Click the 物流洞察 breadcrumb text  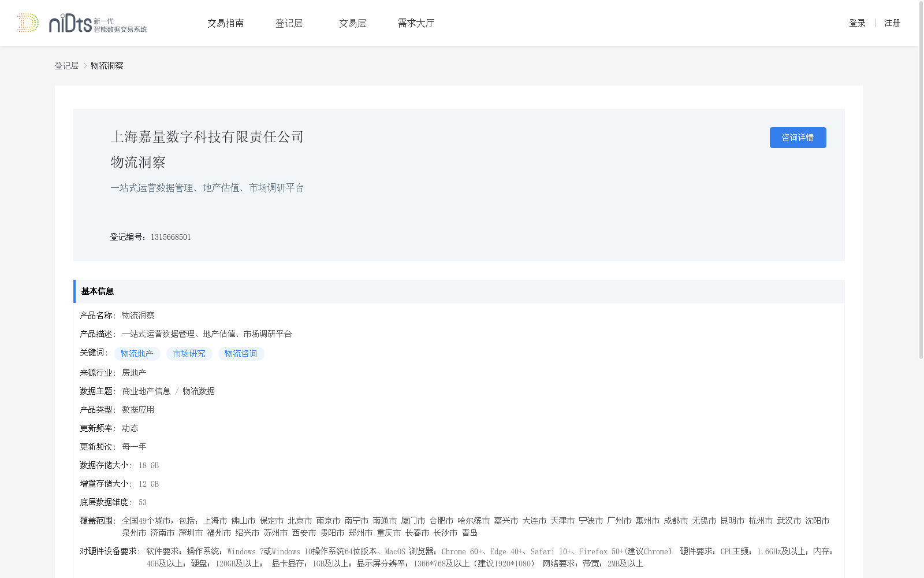point(107,66)
